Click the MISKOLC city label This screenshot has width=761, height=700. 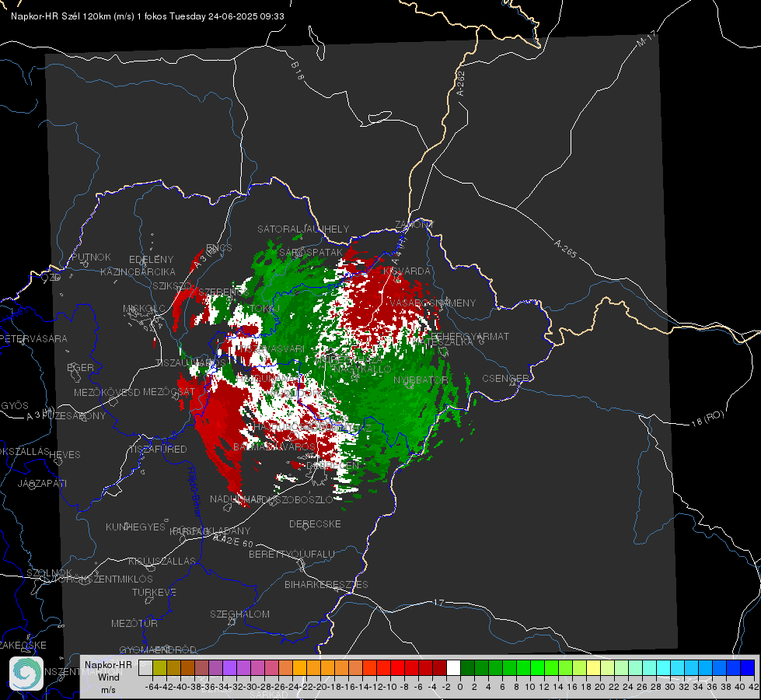pyautogui.click(x=144, y=309)
